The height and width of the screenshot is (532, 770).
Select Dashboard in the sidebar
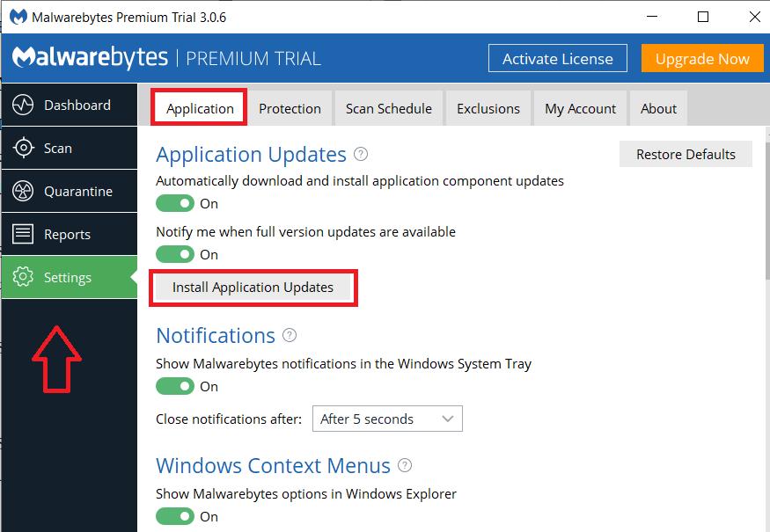70,105
